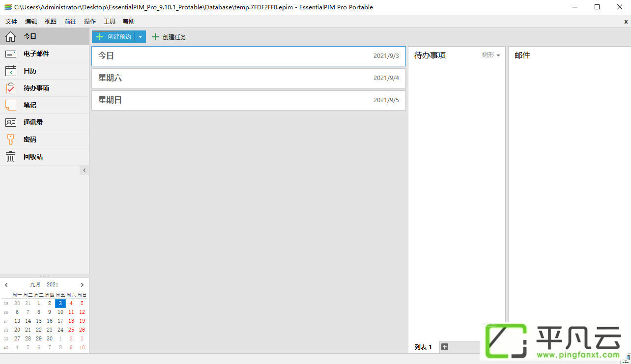631x364 pixels.
Task: Open the 待办事项 checklist icon
Action: point(10,88)
